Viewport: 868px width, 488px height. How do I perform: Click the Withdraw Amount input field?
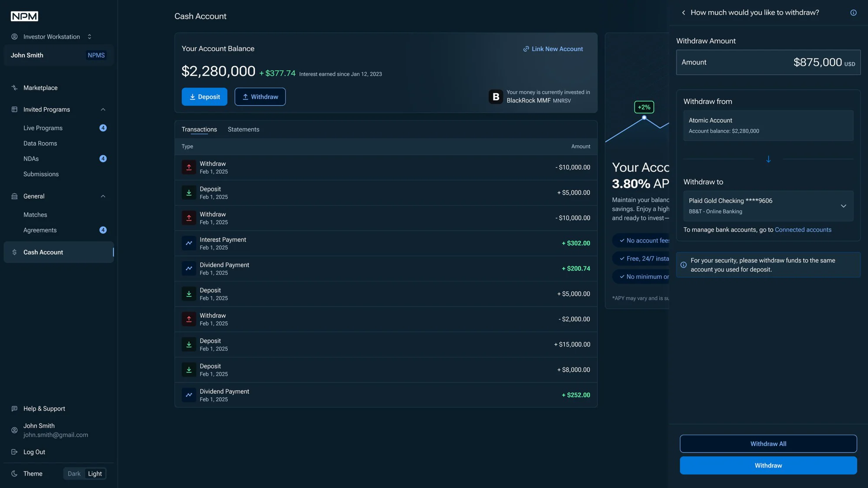click(x=768, y=62)
